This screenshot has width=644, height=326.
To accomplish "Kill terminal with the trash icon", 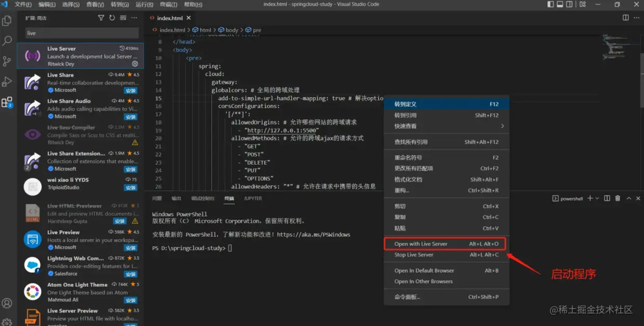I will (618, 198).
